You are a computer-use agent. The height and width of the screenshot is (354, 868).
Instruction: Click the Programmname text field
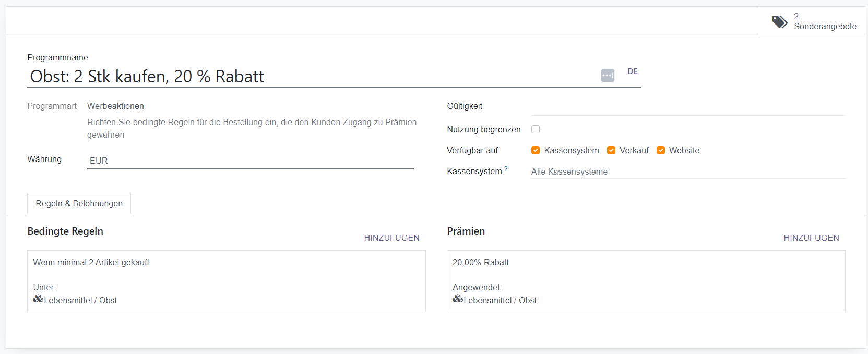pos(313,77)
